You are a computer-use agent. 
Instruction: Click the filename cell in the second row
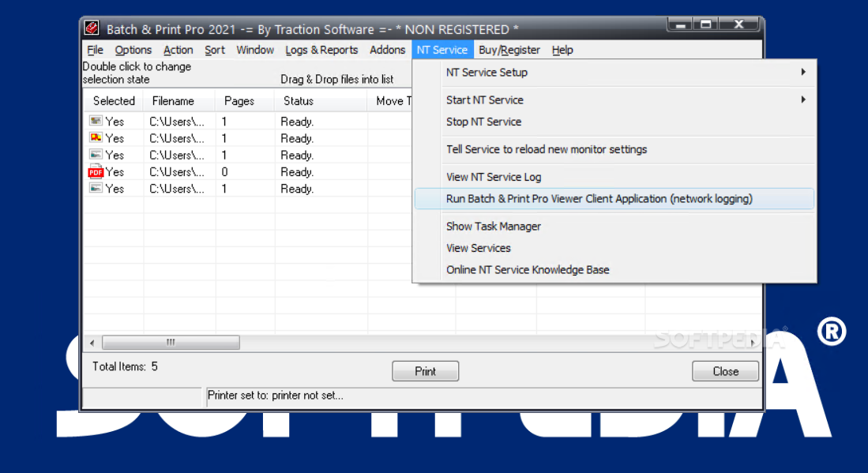click(x=177, y=138)
